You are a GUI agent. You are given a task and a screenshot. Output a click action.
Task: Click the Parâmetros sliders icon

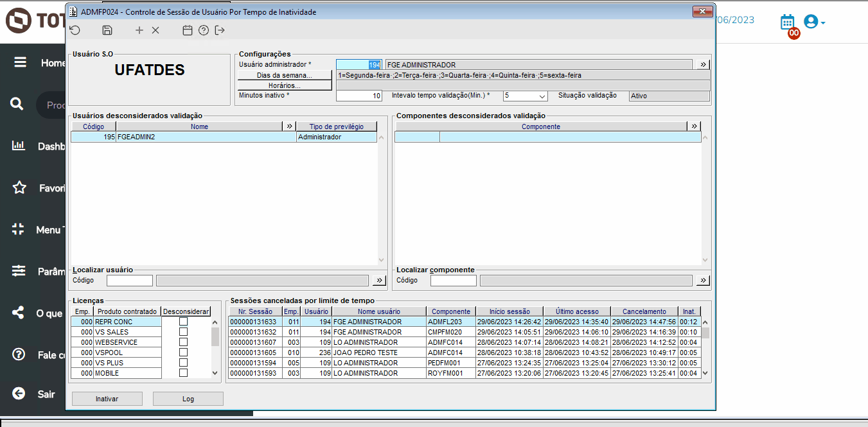point(19,271)
